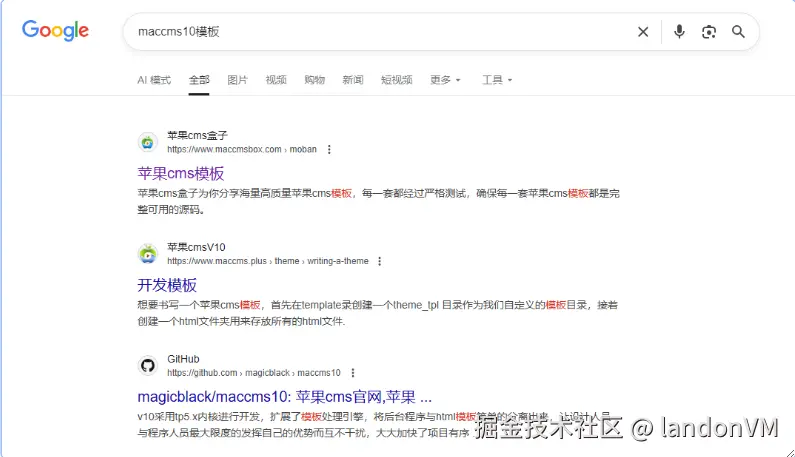The width and height of the screenshot is (795, 457).
Task: Open the 苹果cms模板 result link
Action: [180, 174]
